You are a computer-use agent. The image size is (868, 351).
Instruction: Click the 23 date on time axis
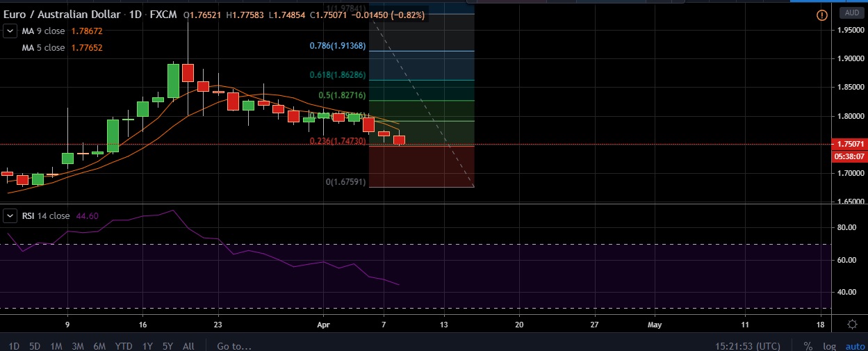click(218, 325)
